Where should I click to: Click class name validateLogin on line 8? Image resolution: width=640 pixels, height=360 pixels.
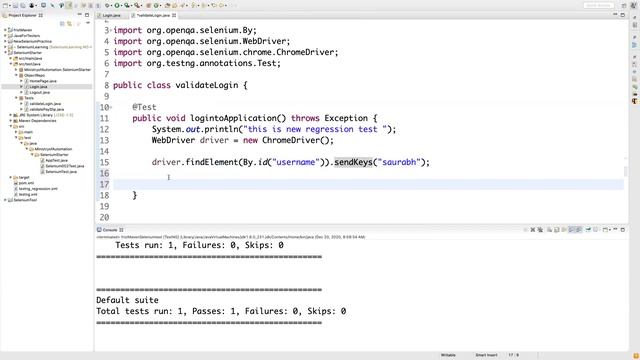pyautogui.click(x=207, y=85)
